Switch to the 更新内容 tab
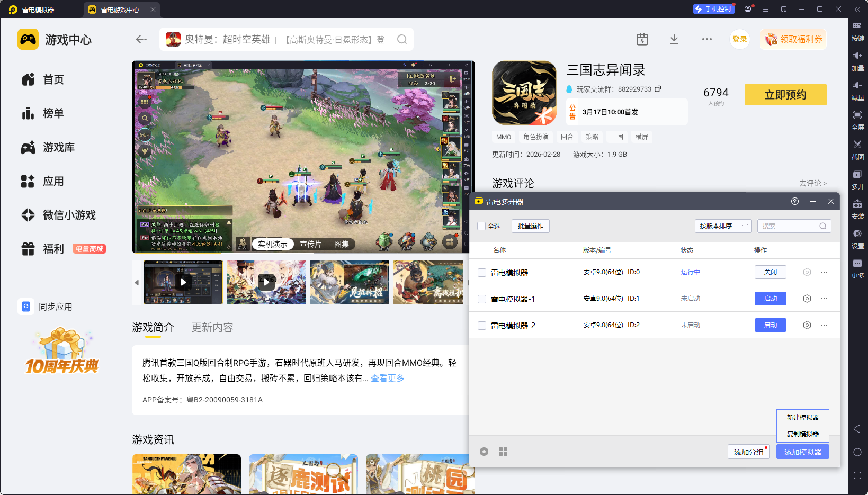Screen dimensions: 868x495 point(212,328)
